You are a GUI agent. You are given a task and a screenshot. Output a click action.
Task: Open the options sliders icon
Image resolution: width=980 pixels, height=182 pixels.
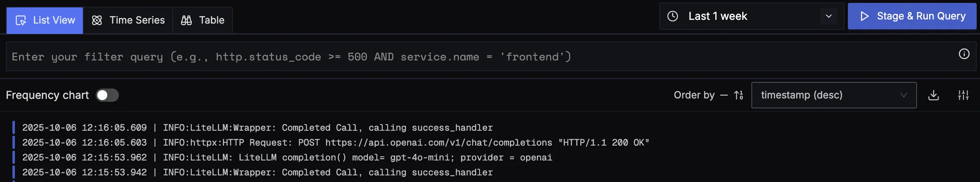point(963,96)
